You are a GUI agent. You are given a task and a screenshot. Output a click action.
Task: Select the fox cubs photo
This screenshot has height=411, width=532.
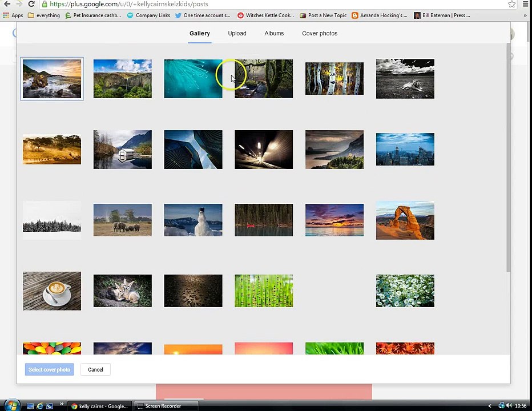[123, 291]
